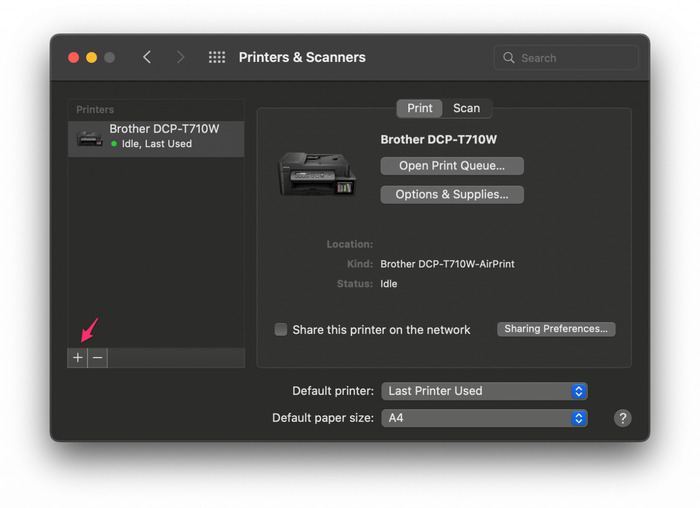This screenshot has width=700, height=508.
Task: Go back with the left chevron
Action: (147, 57)
